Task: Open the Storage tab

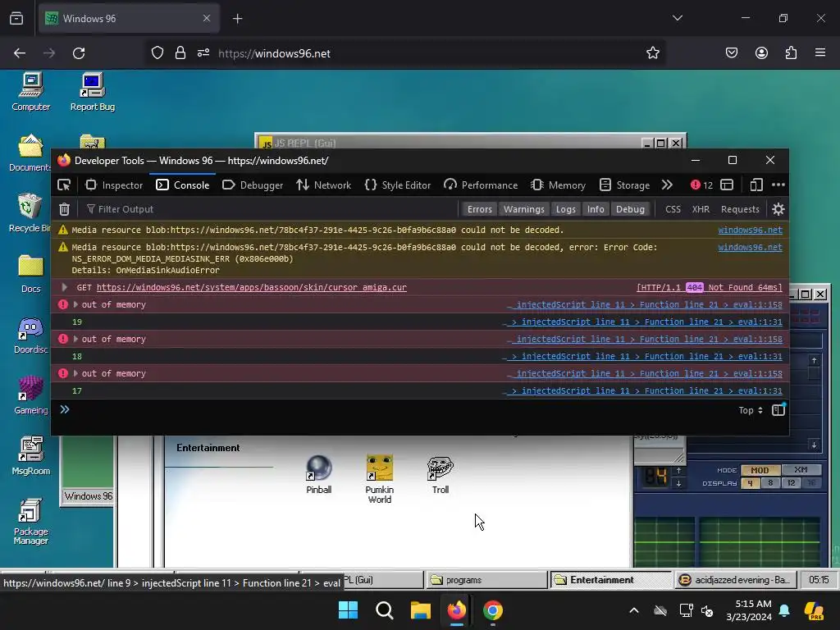Action: (x=624, y=185)
